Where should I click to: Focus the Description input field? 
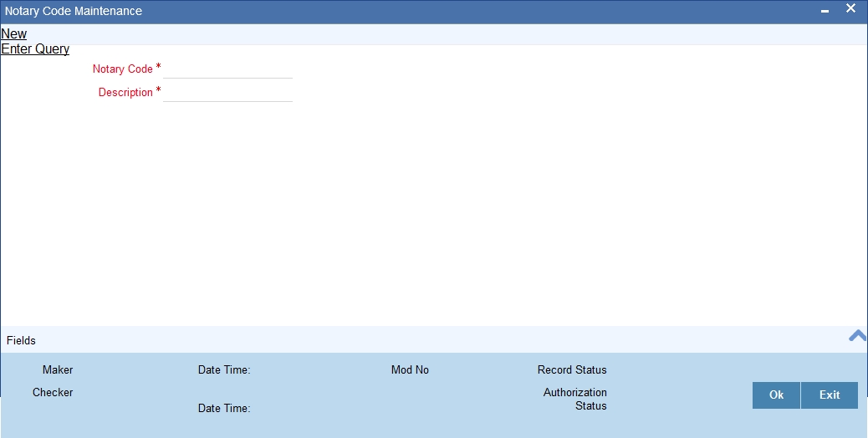227,92
